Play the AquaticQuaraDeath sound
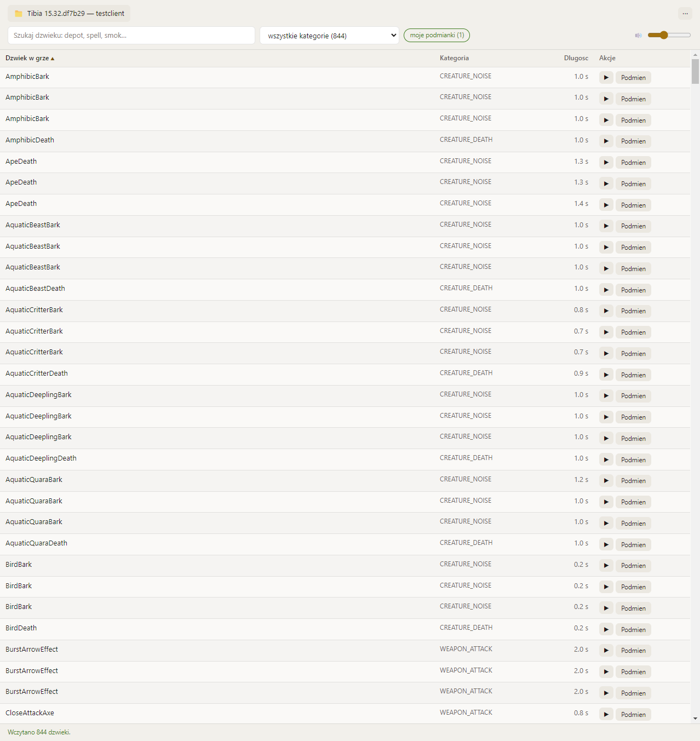700x741 pixels. pos(606,544)
